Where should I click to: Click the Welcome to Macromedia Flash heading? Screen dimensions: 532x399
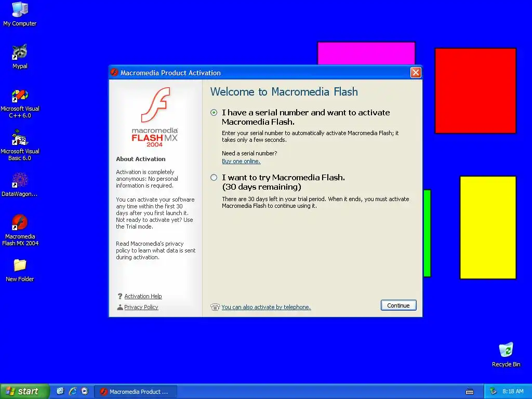(284, 91)
